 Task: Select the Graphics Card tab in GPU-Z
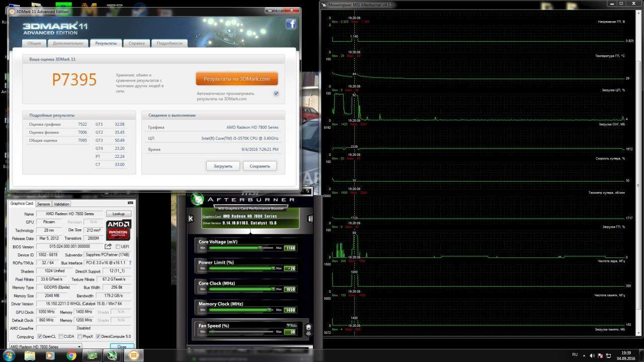click(x=22, y=204)
